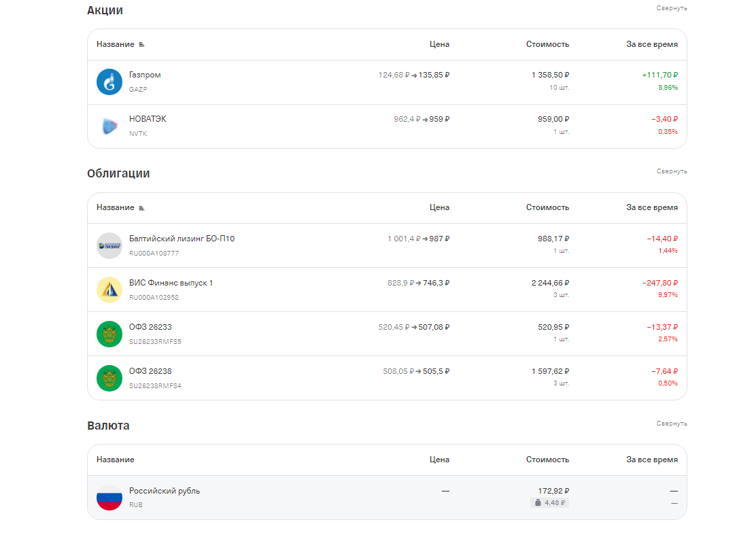Open Балтийский лизинг БО-П10 bond

(x=182, y=239)
